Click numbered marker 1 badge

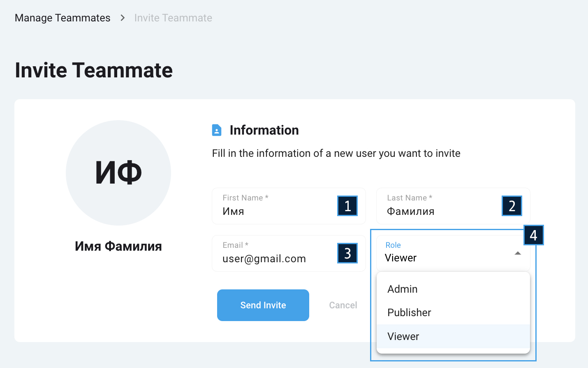pos(347,206)
